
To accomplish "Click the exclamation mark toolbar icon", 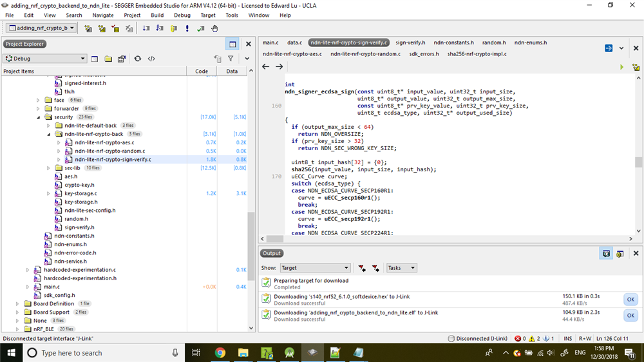I will point(187,28).
